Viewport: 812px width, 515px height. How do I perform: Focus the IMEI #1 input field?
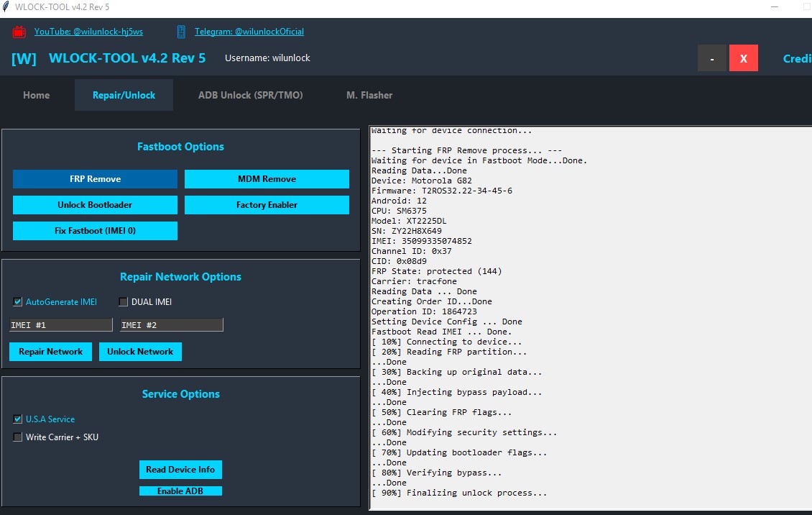pos(60,325)
